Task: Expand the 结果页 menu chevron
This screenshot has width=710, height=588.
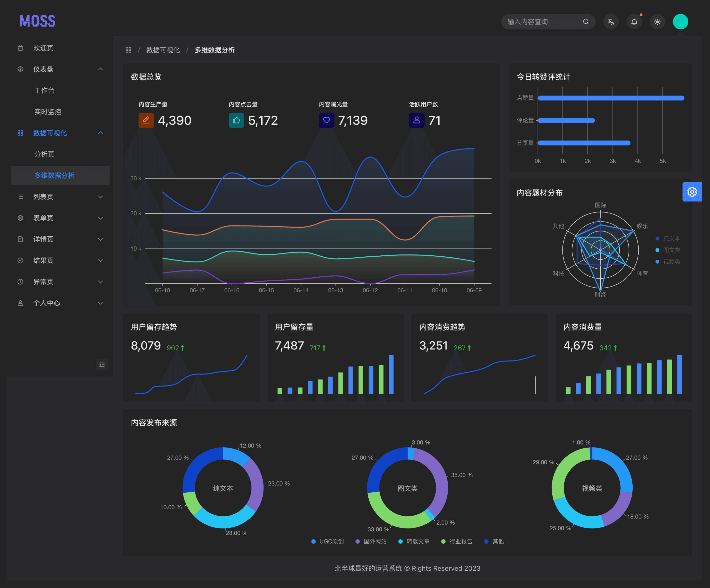Action: 101,260
